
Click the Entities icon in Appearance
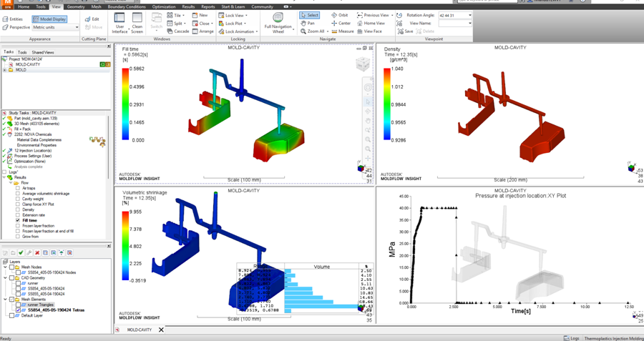point(5,19)
